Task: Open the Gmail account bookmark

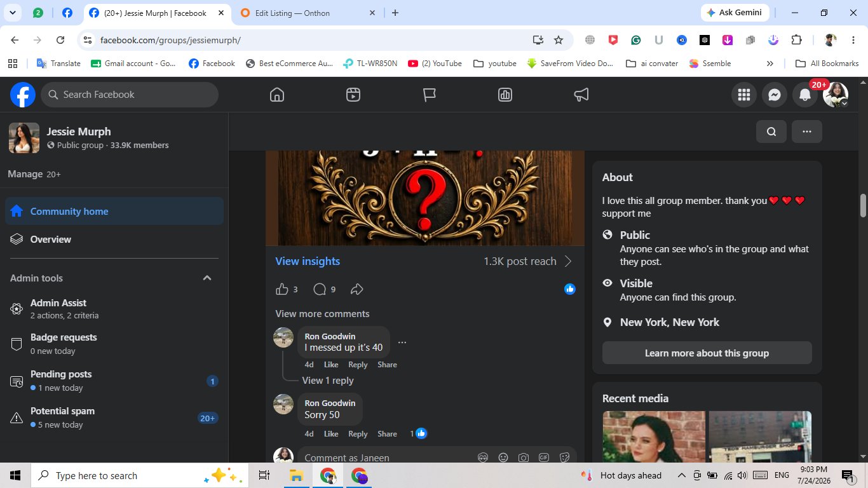Action: [134, 64]
